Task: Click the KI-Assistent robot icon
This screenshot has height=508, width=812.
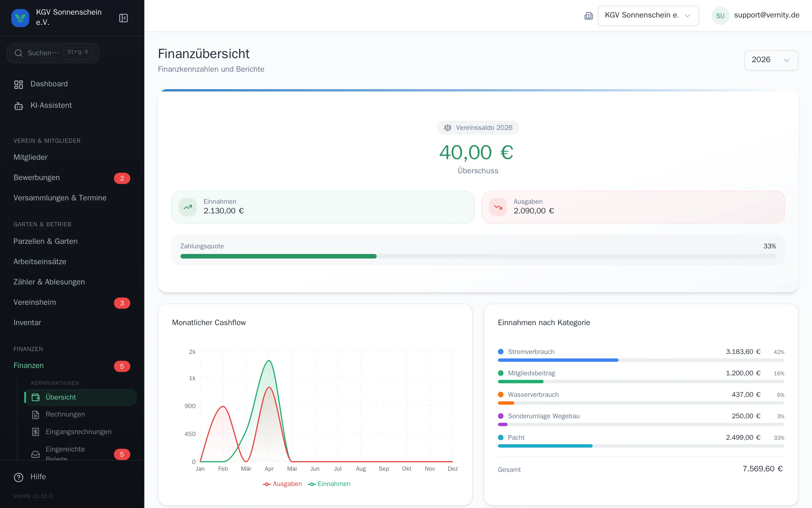Action: [18, 106]
